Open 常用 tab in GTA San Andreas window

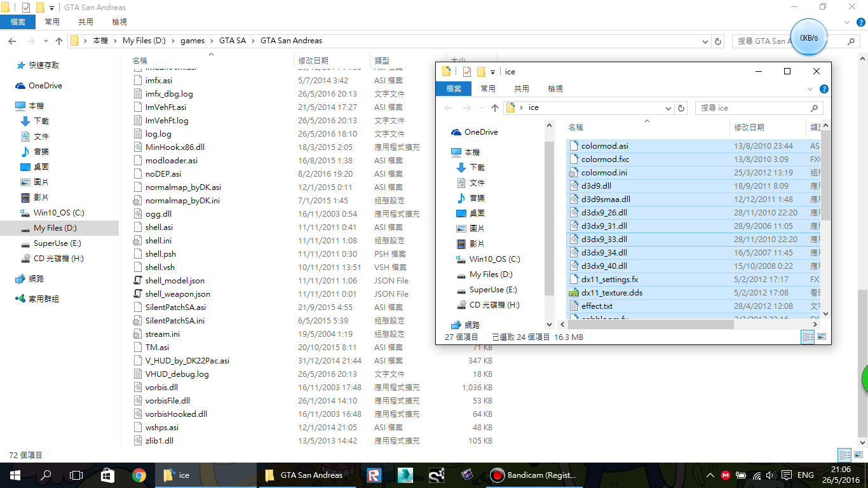pos(52,22)
